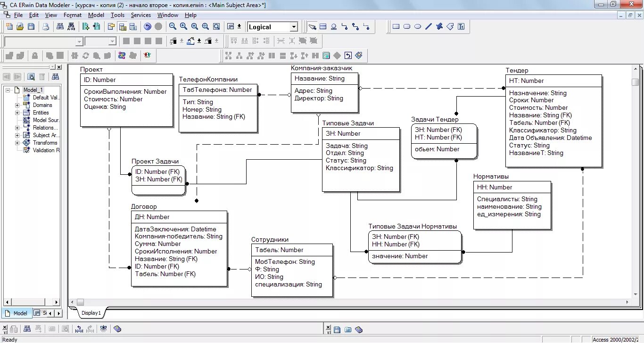The width and height of the screenshot is (644, 343).
Task: Choose the Rectangle drawing shape
Action: [x=396, y=27]
